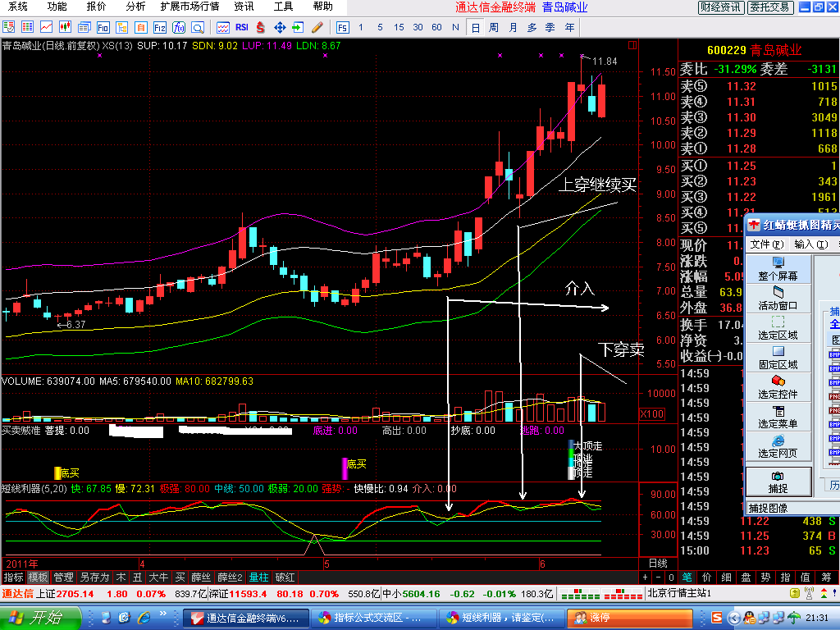Open the F10 company info icon
The height and width of the screenshot is (630, 840).
103,27
